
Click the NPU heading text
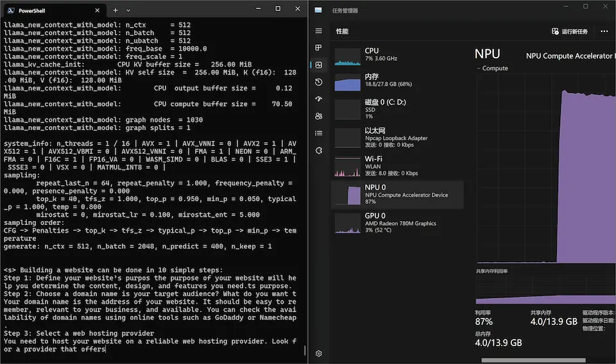[x=487, y=54]
